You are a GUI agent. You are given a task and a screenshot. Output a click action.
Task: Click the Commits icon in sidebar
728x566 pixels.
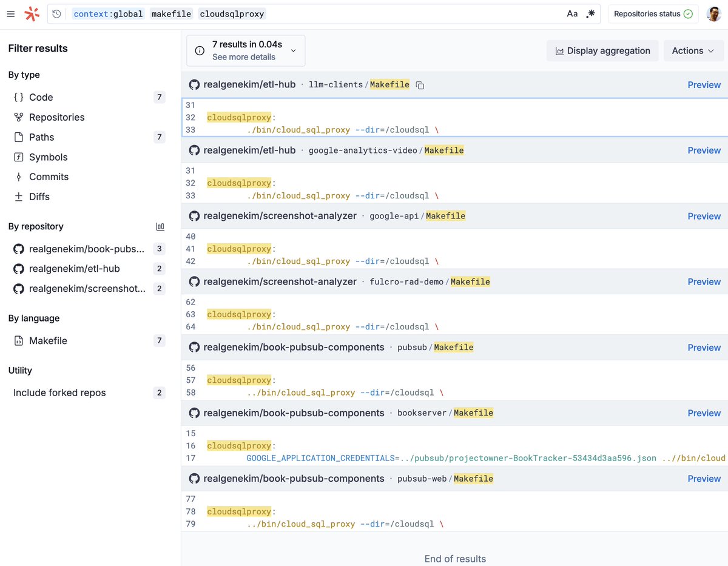pos(19,177)
